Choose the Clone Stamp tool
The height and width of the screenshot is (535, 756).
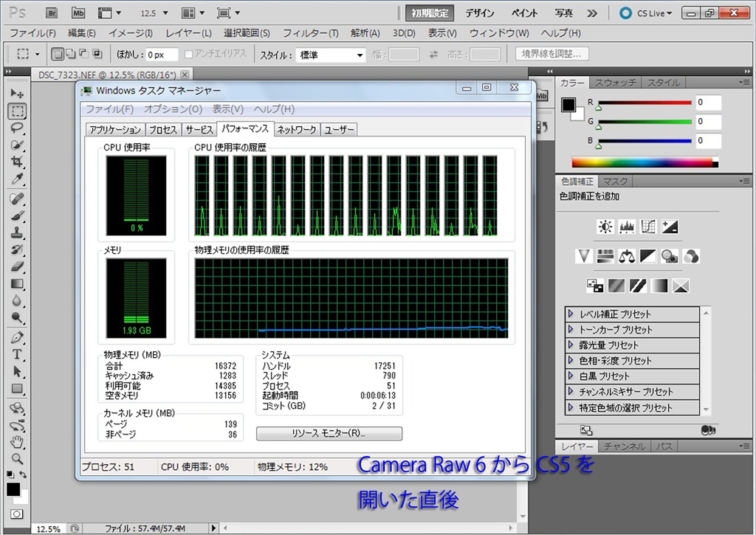point(18,232)
